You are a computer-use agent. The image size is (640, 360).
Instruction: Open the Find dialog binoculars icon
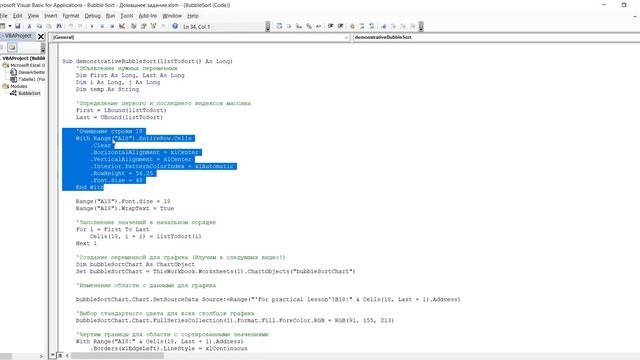(59, 26)
